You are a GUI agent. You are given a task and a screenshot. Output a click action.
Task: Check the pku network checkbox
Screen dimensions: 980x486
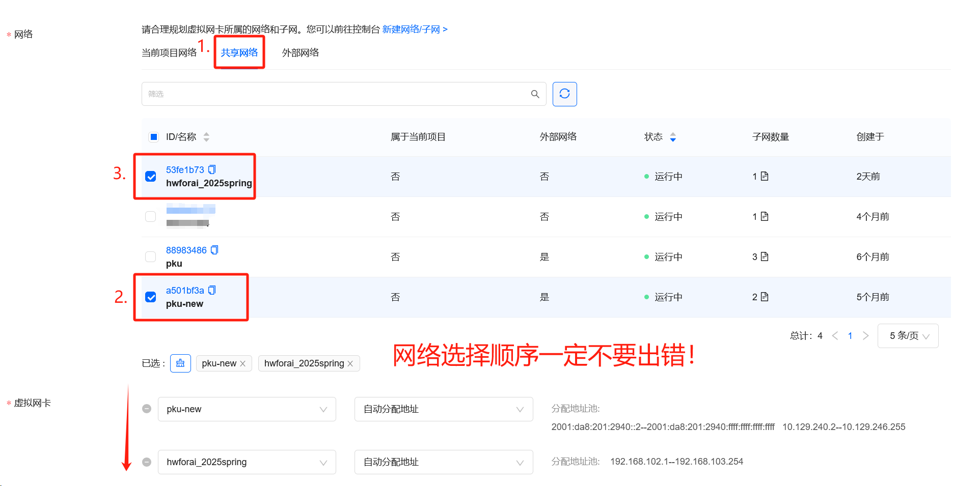pyautogui.click(x=151, y=257)
